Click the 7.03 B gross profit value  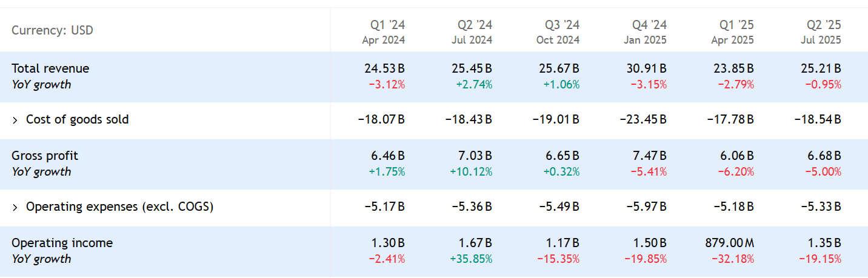click(475, 156)
